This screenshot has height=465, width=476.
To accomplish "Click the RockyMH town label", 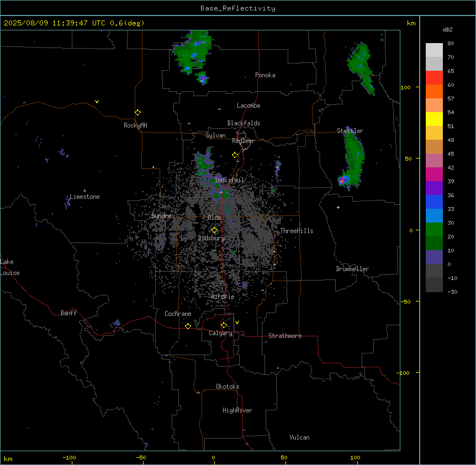I will pos(135,125).
